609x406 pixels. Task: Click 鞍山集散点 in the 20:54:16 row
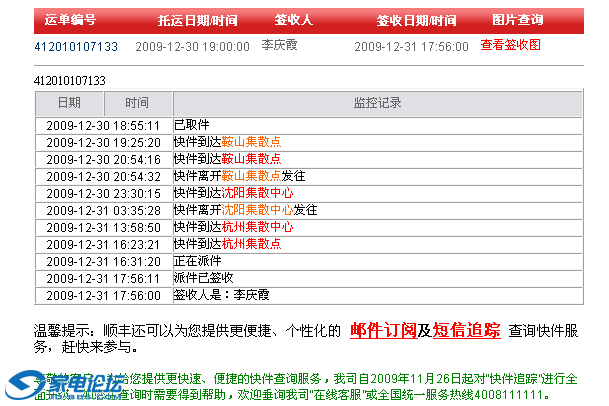pyautogui.click(x=251, y=159)
